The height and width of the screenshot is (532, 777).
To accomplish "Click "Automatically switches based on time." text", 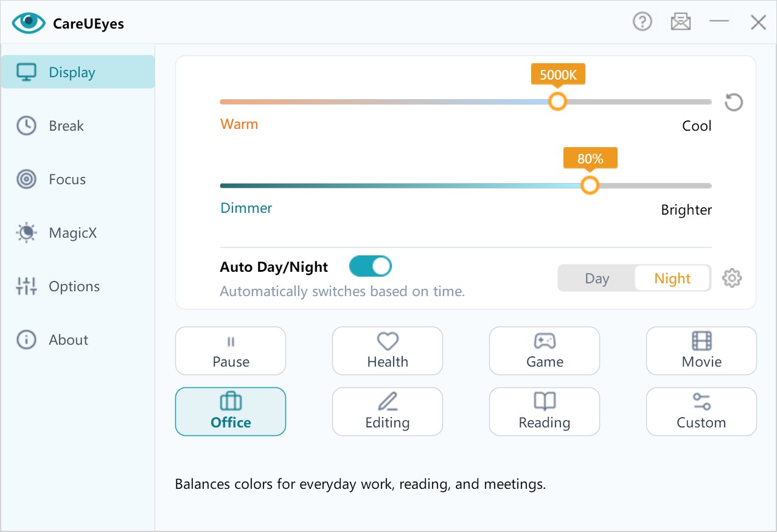I will [343, 291].
